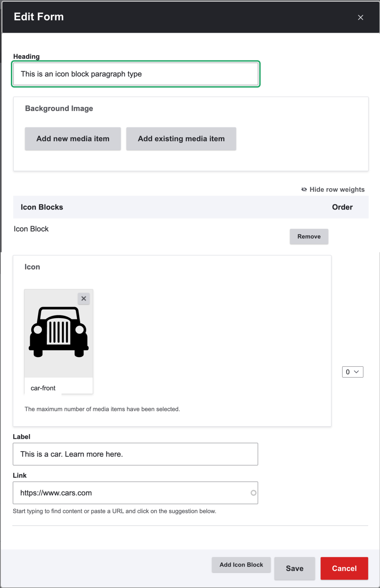Remove the Icon Block
Screen dimensions: 380x588
(x=309, y=236)
